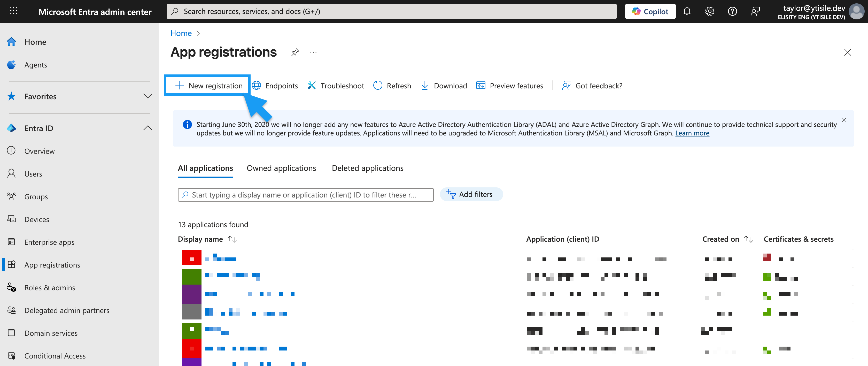Open Users in the sidebar

coord(33,174)
